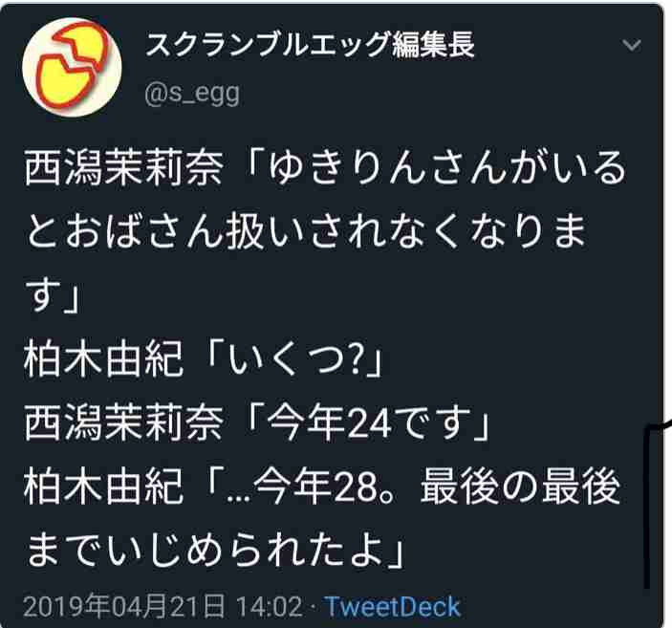Click the first line mentioning ゆきりんさんがいる
The image size is (672, 628).
click(324, 167)
